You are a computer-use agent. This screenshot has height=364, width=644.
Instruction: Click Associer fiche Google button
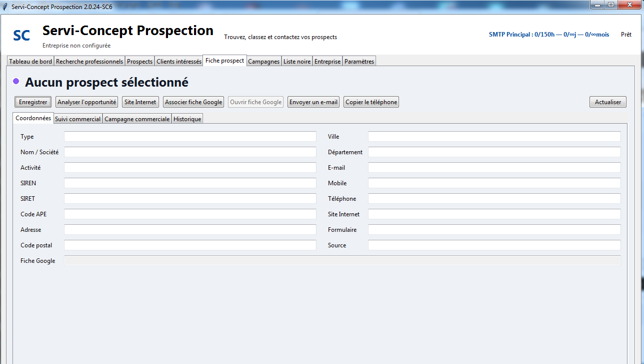[x=193, y=102]
